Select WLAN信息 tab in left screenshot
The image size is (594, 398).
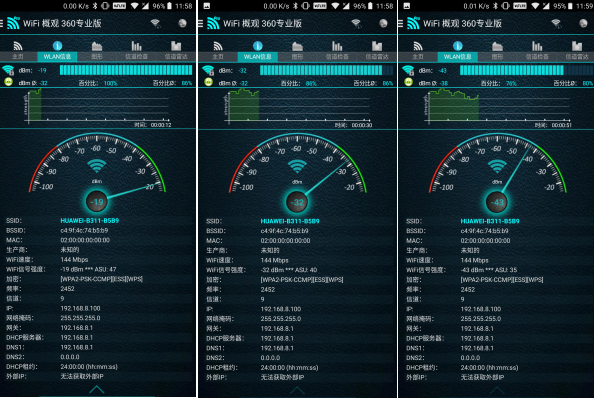coord(57,56)
